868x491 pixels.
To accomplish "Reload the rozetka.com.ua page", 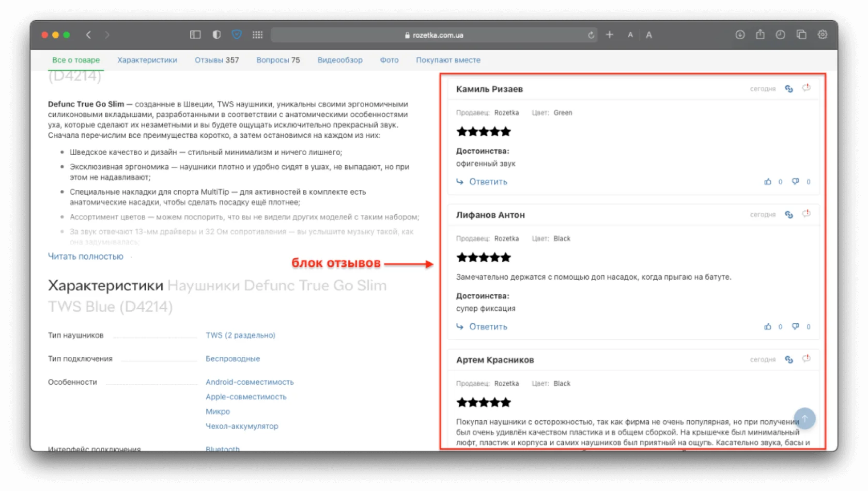I will pyautogui.click(x=591, y=35).
